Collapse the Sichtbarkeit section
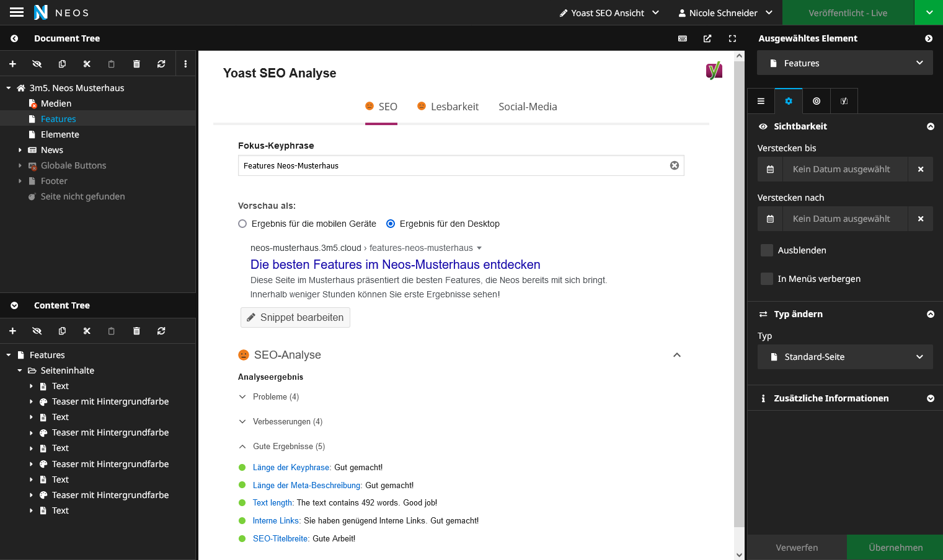Viewport: 943px width, 560px height. (x=931, y=126)
